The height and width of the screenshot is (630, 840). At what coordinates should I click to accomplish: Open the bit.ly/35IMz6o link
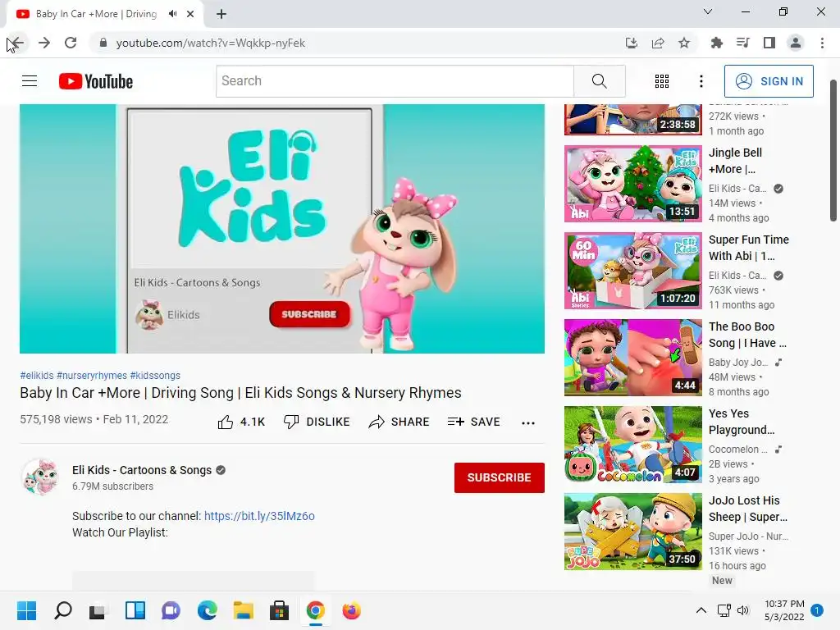[259, 516]
